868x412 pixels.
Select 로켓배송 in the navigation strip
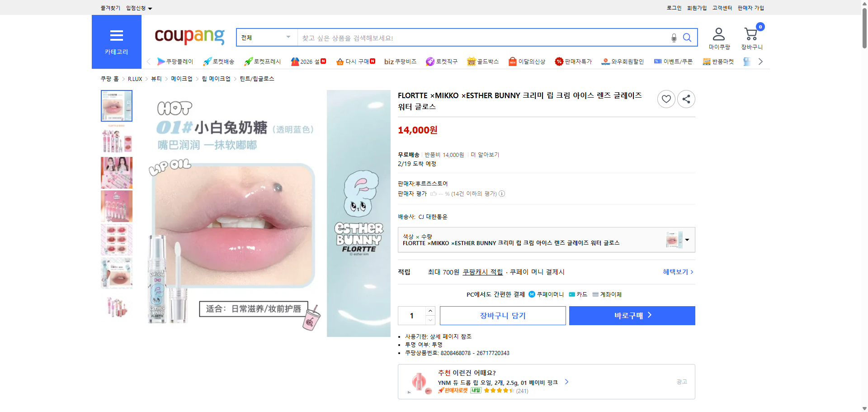coord(218,61)
